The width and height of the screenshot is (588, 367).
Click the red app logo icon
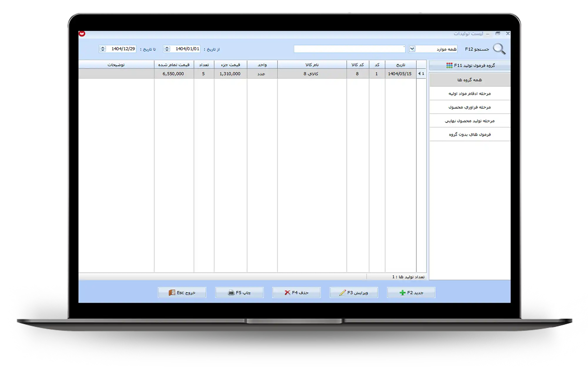[82, 34]
